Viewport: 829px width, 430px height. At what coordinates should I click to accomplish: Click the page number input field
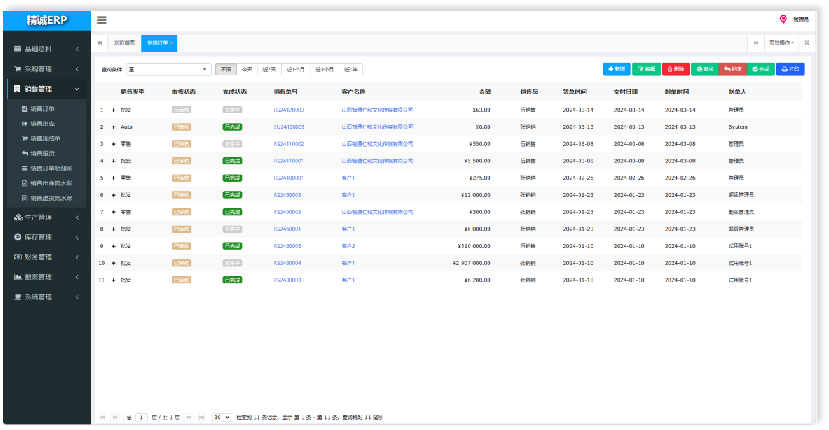(141, 417)
